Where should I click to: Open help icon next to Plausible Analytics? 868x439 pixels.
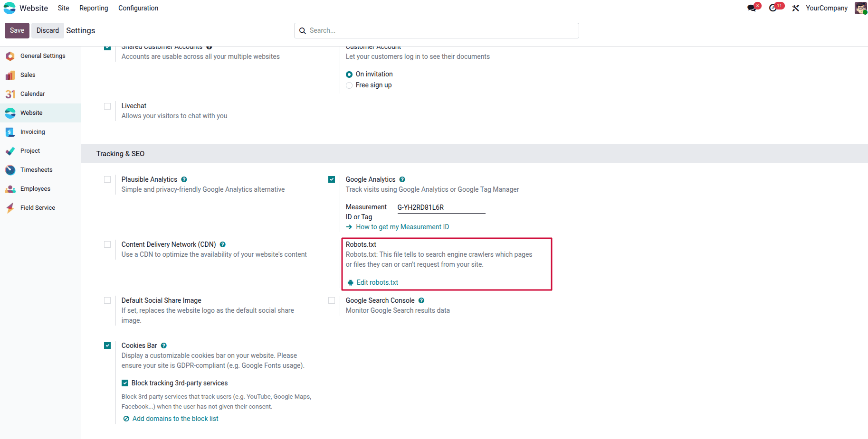point(184,179)
